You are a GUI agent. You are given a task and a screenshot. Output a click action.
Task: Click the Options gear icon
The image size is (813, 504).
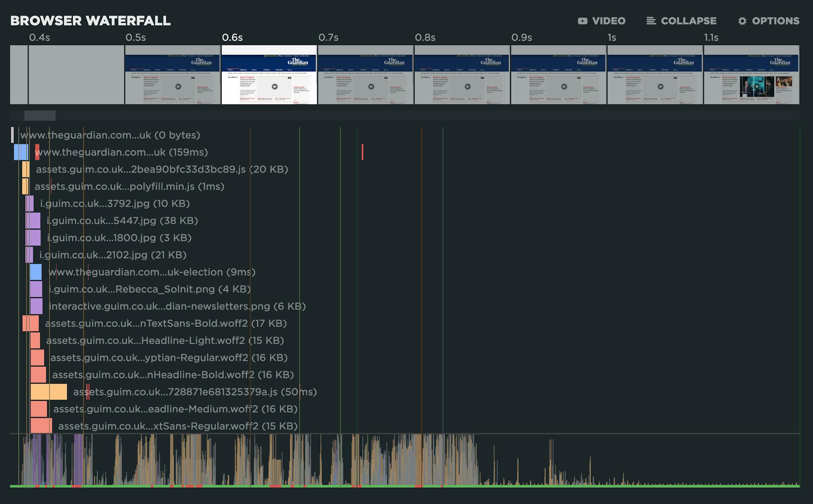coord(742,21)
